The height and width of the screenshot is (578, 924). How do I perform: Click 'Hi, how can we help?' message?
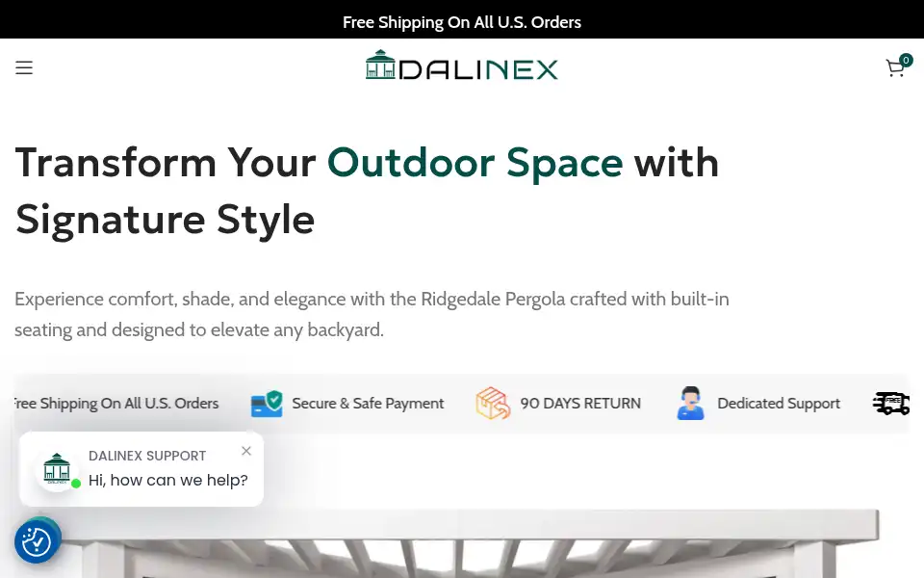coord(167,480)
